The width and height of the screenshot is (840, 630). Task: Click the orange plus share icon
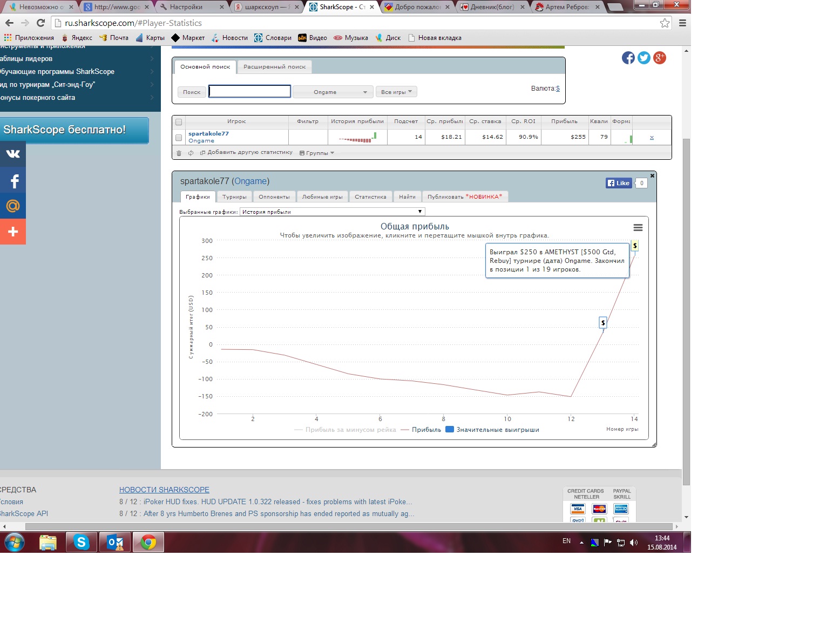click(13, 232)
